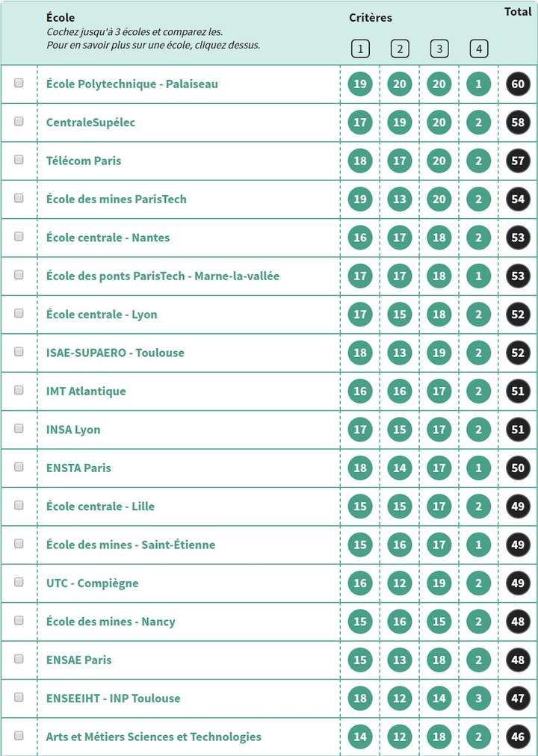The width and height of the screenshot is (538, 756).
Task: Click criterion 3 column header box
Action: coord(439,49)
